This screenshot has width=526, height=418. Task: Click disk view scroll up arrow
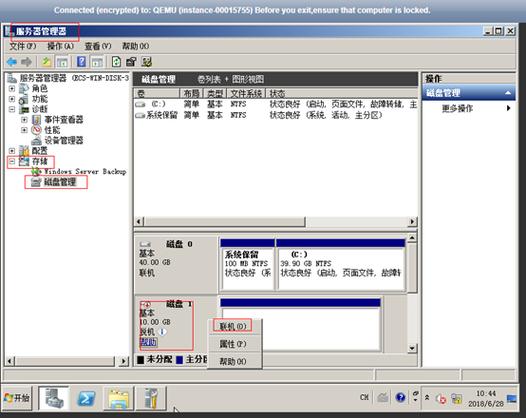coord(412,238)
